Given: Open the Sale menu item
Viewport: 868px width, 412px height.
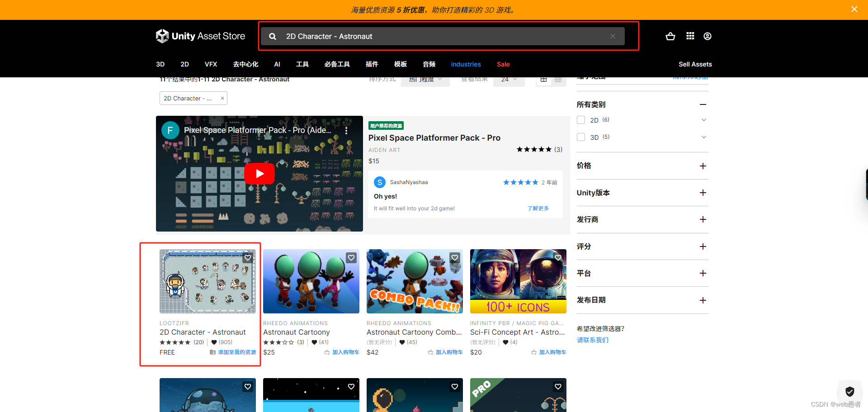Looking at the screenshot, I should [503, 64].
